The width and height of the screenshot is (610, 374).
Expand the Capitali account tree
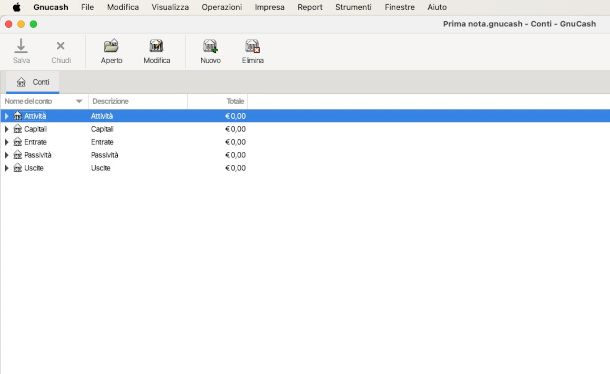(7, 129)
